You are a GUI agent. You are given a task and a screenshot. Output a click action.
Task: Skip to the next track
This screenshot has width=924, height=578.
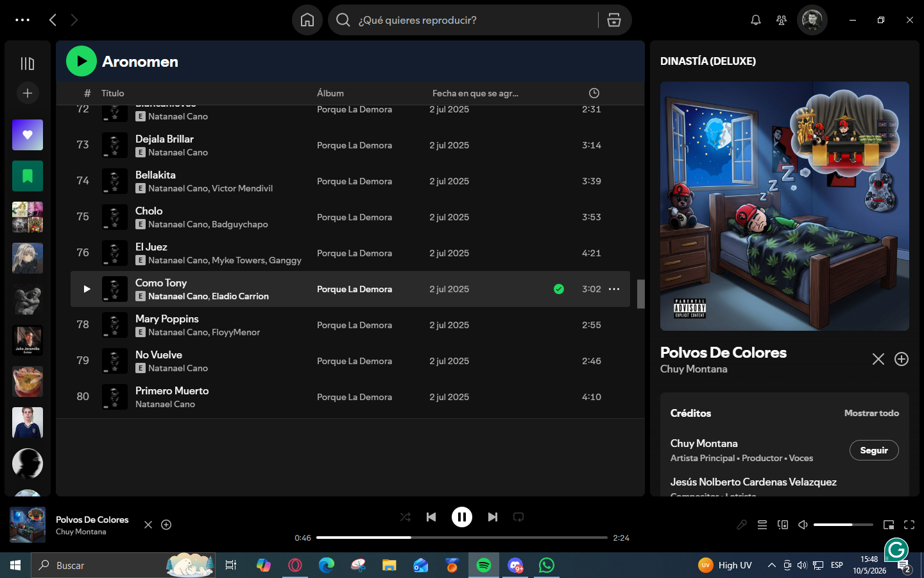pos(493,517)
